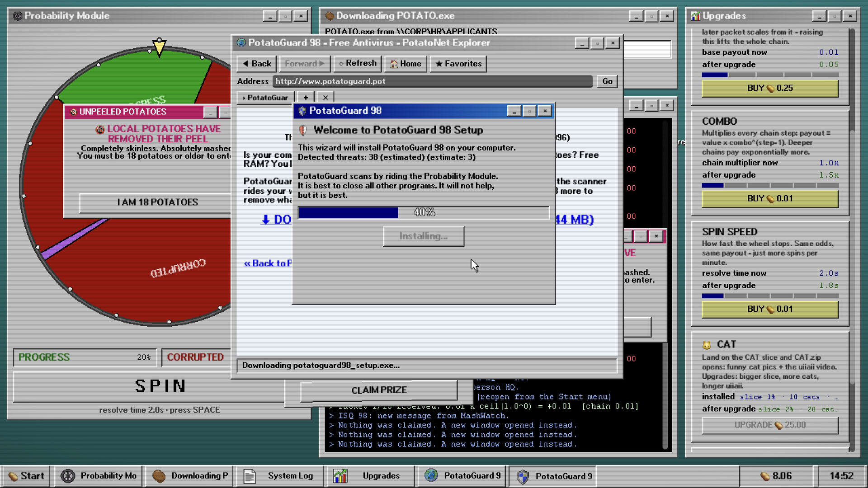The width and height of the screenshot is (868, 488).
Task: Click the System Log taskbar document icon
Action: [250, 476]
